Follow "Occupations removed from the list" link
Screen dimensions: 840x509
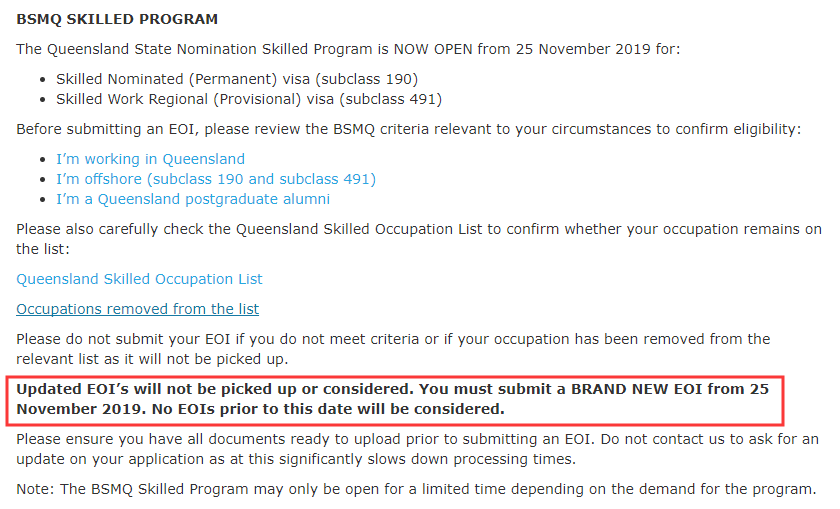pos(137,309)
